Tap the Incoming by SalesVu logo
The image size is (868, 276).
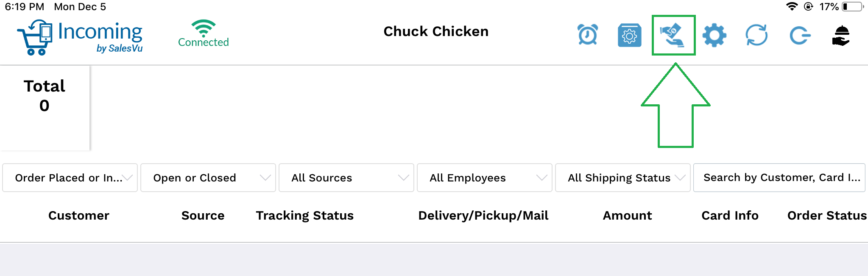80,37
